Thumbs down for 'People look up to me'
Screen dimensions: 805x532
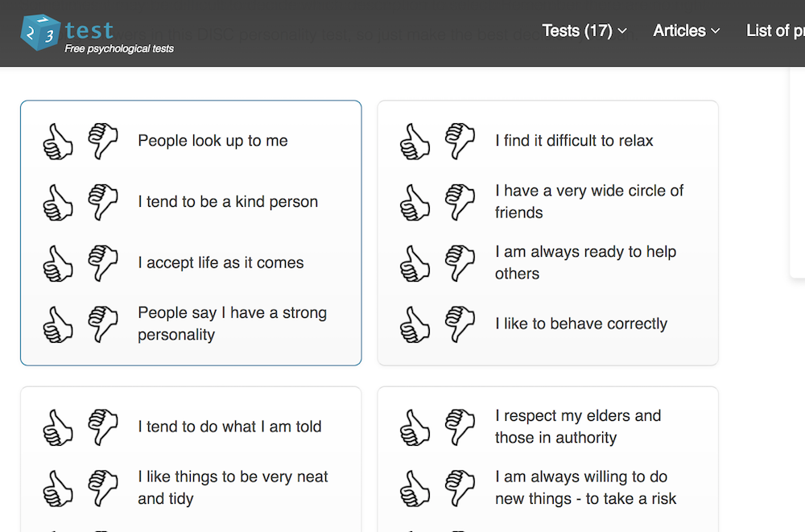point(103,141)
